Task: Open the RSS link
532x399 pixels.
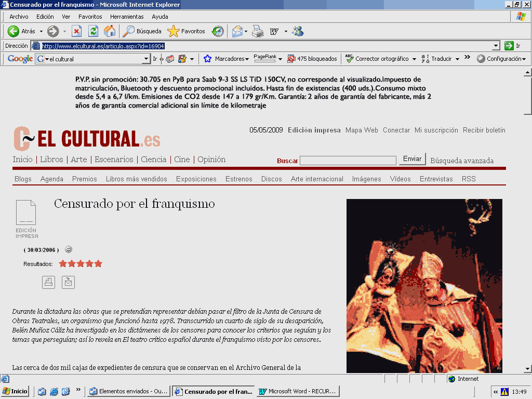Action: (x=469, y=179)
